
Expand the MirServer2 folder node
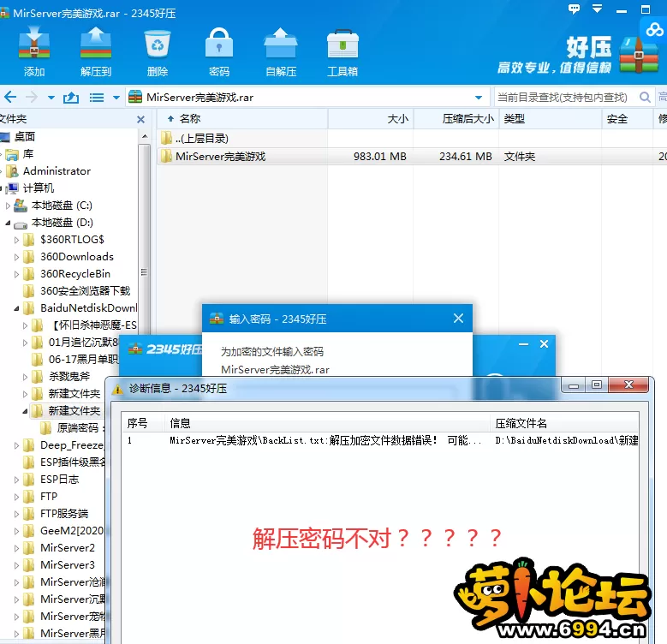(16, 548)
